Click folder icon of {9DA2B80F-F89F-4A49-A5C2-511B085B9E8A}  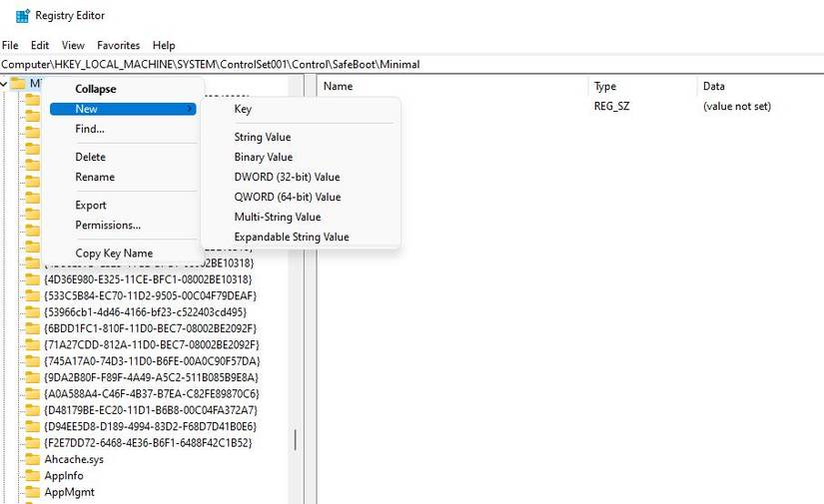33,377
